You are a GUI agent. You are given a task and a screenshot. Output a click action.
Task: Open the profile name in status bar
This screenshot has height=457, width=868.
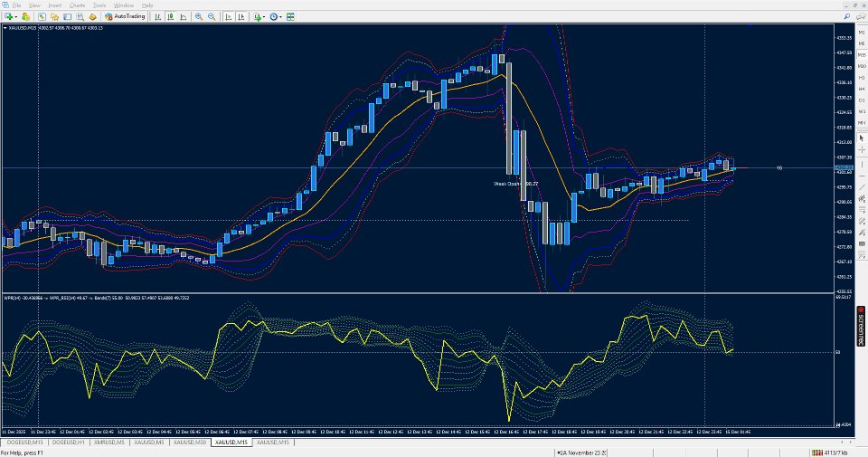coord(581,452)
